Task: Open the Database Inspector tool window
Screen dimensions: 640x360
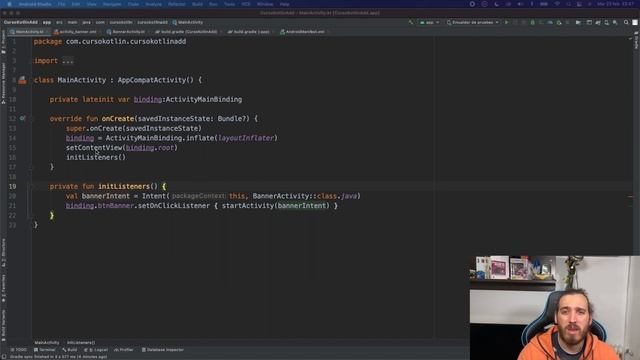Action: pyautogui.click(x=163, y=350)
